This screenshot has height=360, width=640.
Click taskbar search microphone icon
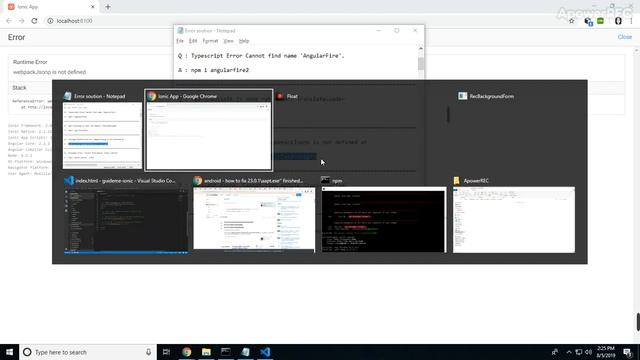click(148, 352)
